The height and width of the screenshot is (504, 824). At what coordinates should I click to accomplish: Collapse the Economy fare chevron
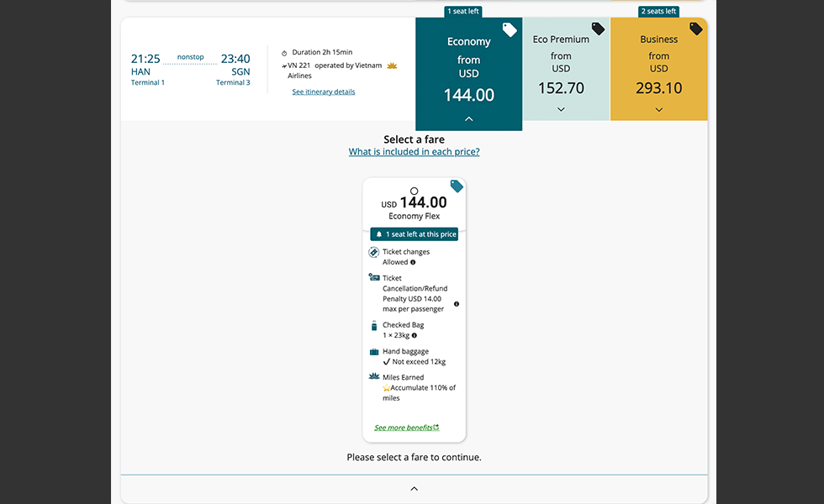click(468, 119)
